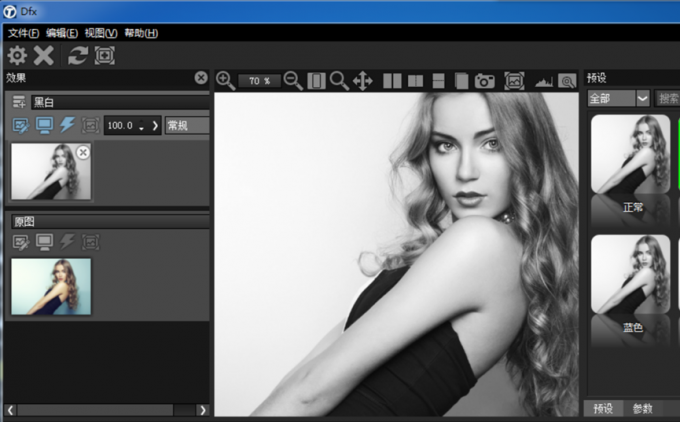The width and height of the screenshot is (680, 422).
Task: Click the large X cancel icon
Action: [x=43, y=56]
